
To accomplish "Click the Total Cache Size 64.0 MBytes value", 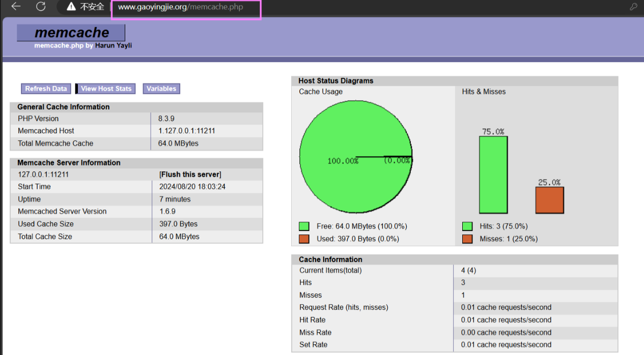I will tap(179, 236).
